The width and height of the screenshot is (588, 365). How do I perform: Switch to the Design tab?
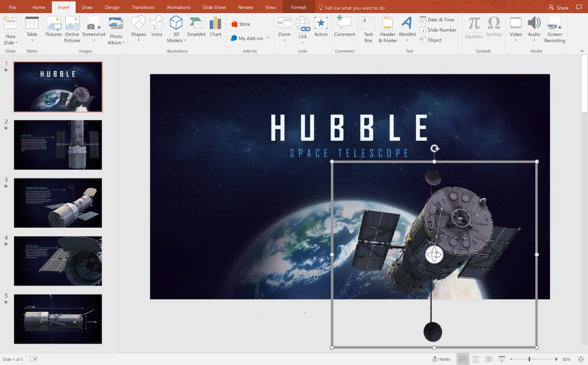point(112,7)
